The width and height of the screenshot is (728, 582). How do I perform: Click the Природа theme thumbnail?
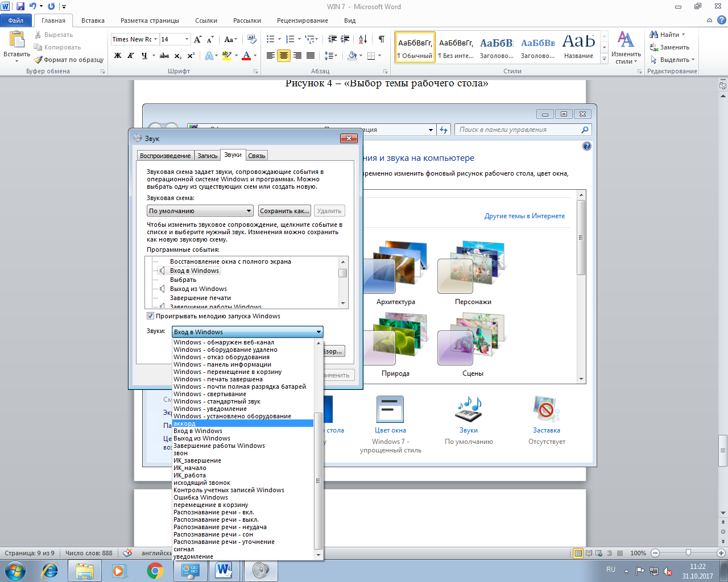click(395, 338)
